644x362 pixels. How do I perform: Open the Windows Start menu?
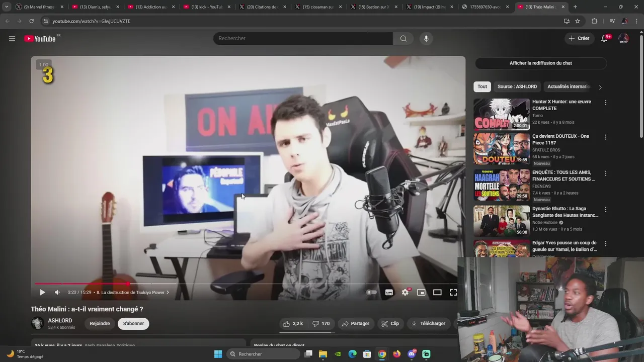(x=218, y=354)
